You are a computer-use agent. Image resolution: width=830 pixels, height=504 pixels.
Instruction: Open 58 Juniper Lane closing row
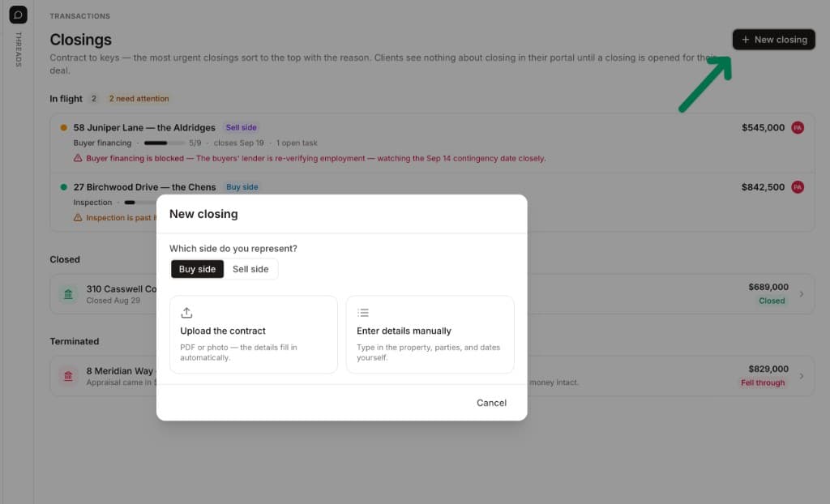432,143
